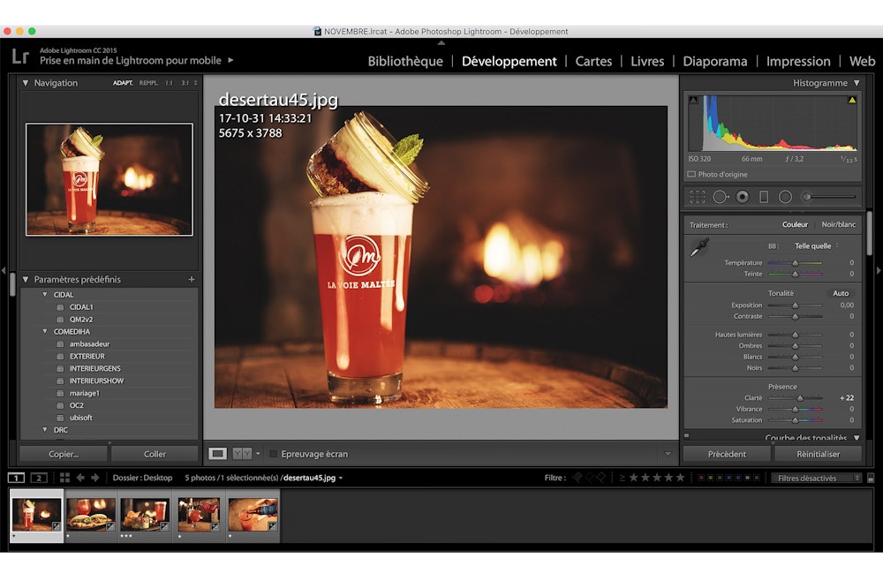The image size is (883, 588).
Task: Toggle the shadow clipping indicator in histogram
Action: (693, 101)
